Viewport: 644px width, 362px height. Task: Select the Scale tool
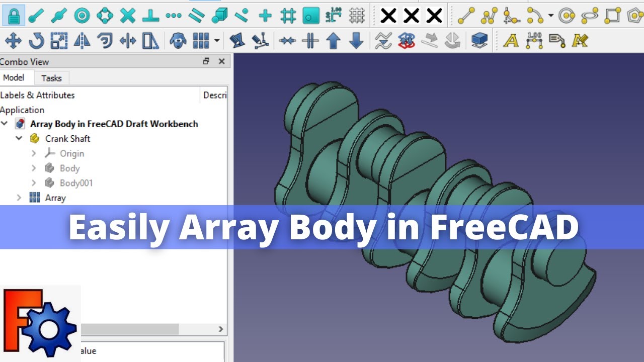coord(59,40)
